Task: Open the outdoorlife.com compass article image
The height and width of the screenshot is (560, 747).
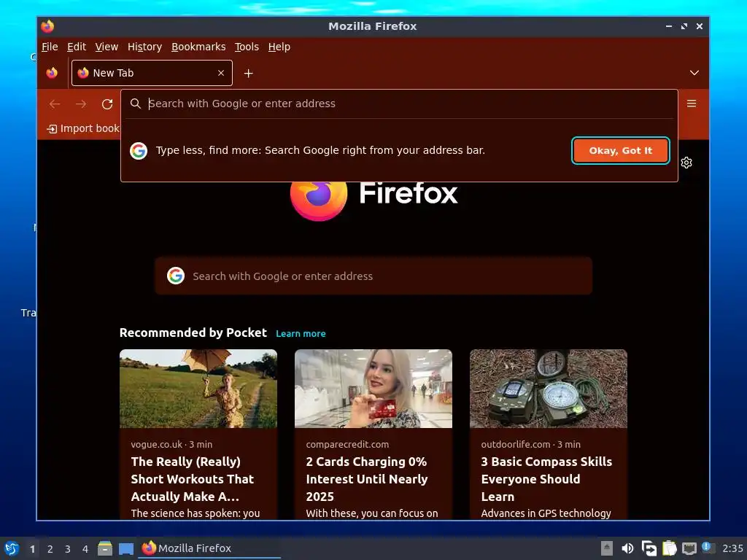Action: click(x=549, y=389)
